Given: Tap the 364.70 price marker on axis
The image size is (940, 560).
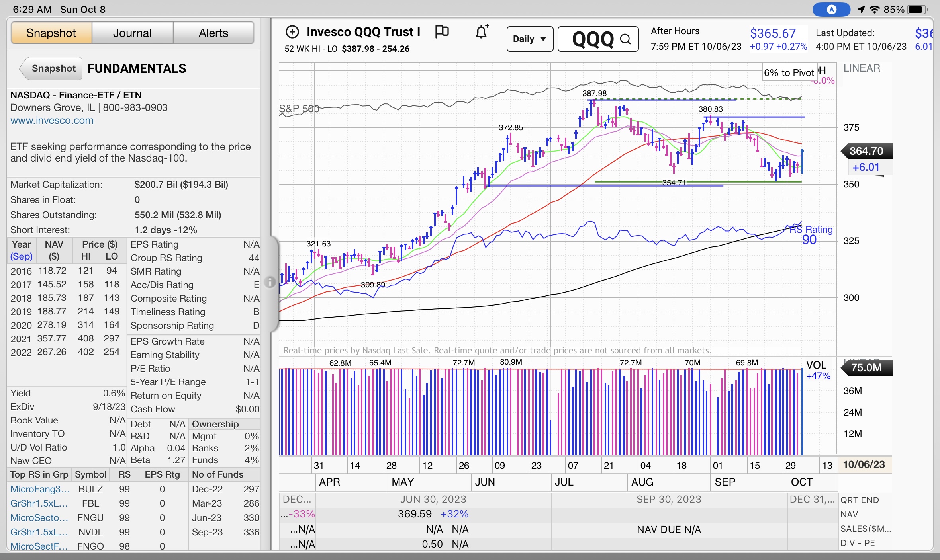Looking at the screenshot, I should pyautogui.click(x=866, y=151).
